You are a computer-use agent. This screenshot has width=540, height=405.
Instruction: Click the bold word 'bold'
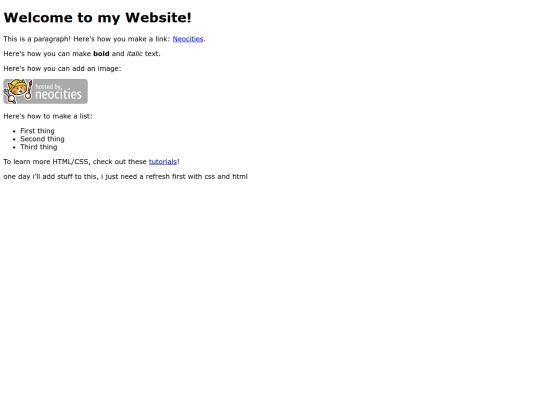tap(101, 54)
